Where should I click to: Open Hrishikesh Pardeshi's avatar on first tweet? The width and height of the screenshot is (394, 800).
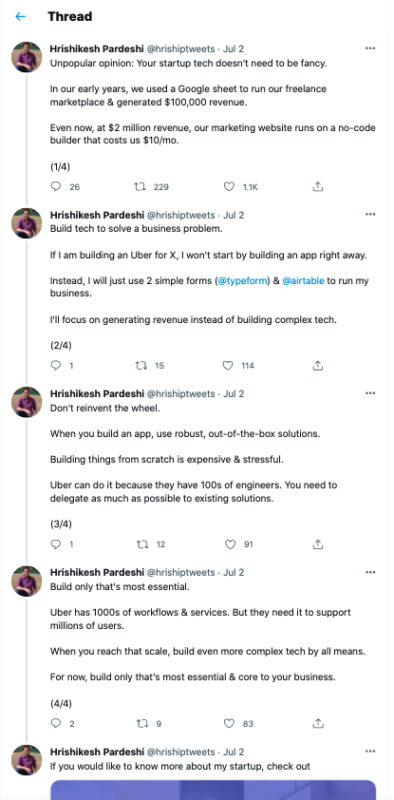coord(27,57)
